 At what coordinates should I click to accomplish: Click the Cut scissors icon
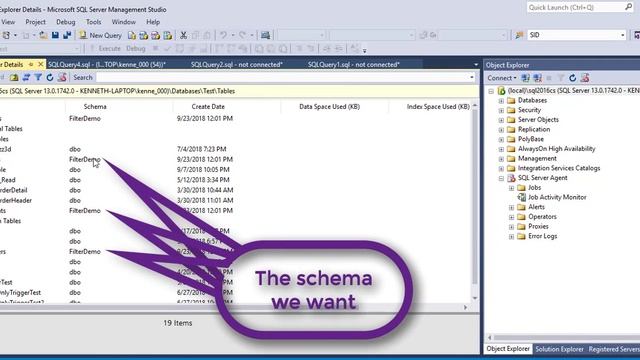pos(183,36)
